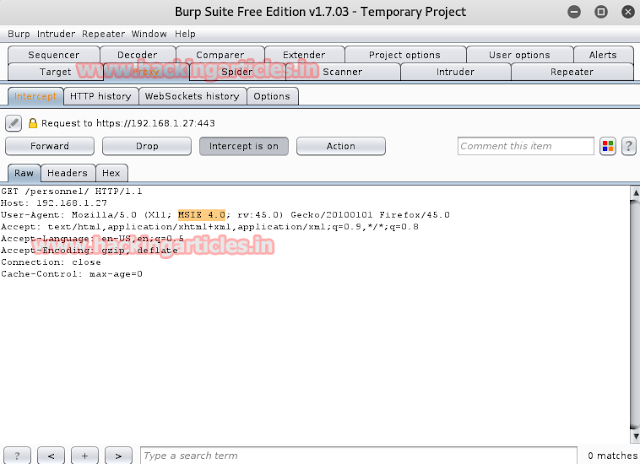Image resolution: width=640 pixels, height=464 pixels.
Task: Open the HTTP history sub-tab
Action: click(101, 96)
